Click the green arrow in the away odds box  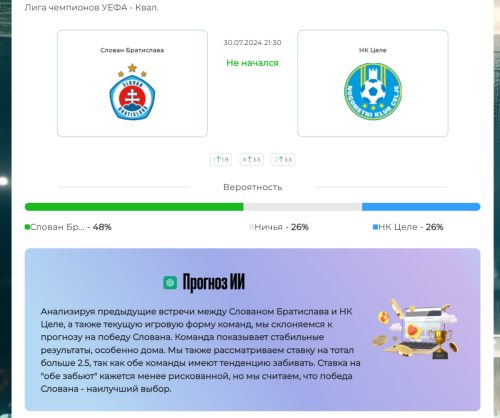(281, 159)
